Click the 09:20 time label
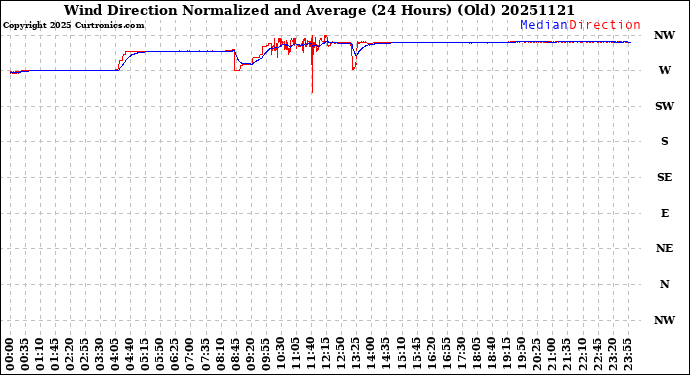Viewport: 690px width, 375px height. tap(250, 355)
